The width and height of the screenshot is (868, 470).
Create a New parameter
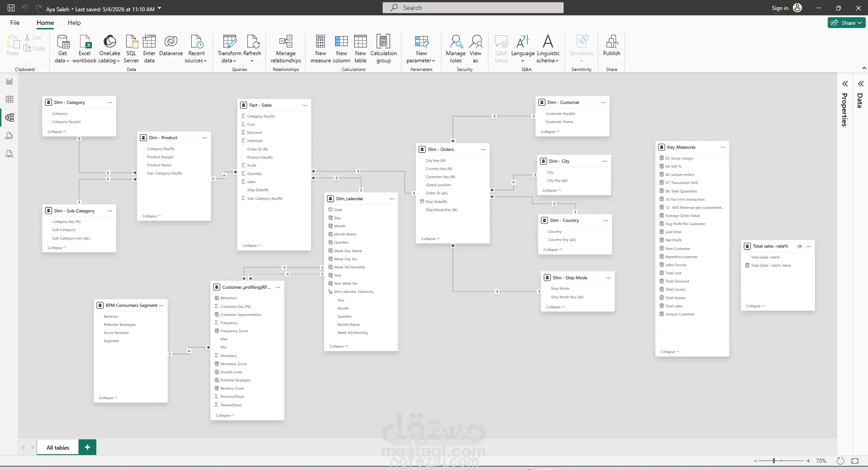pyautogui.click(x=421, y=49)
